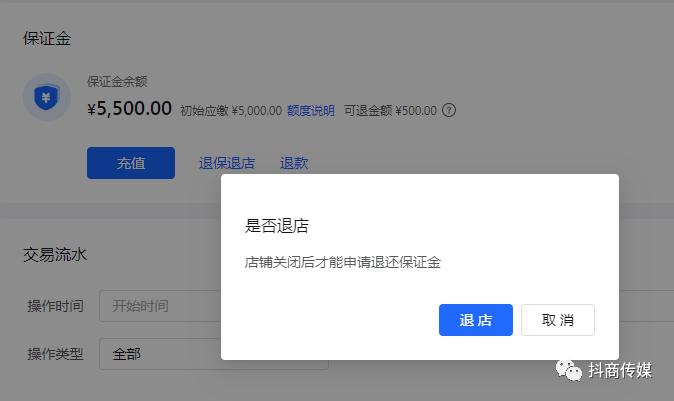Open the 退款 refund link
The image size is (674, 401).
(x=294, y=163)
